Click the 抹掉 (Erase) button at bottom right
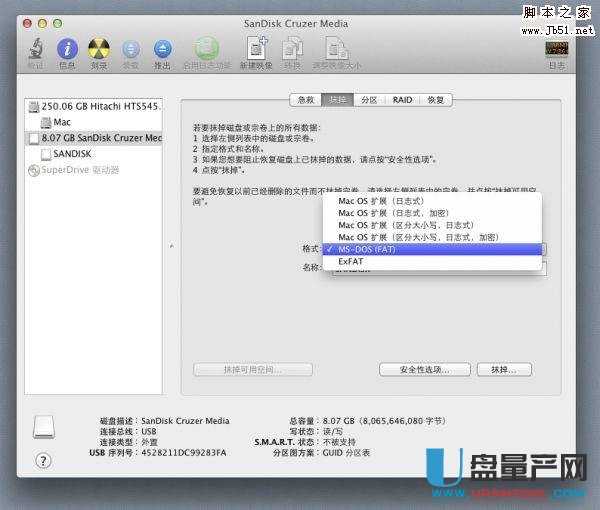 [x=497, y=370]
